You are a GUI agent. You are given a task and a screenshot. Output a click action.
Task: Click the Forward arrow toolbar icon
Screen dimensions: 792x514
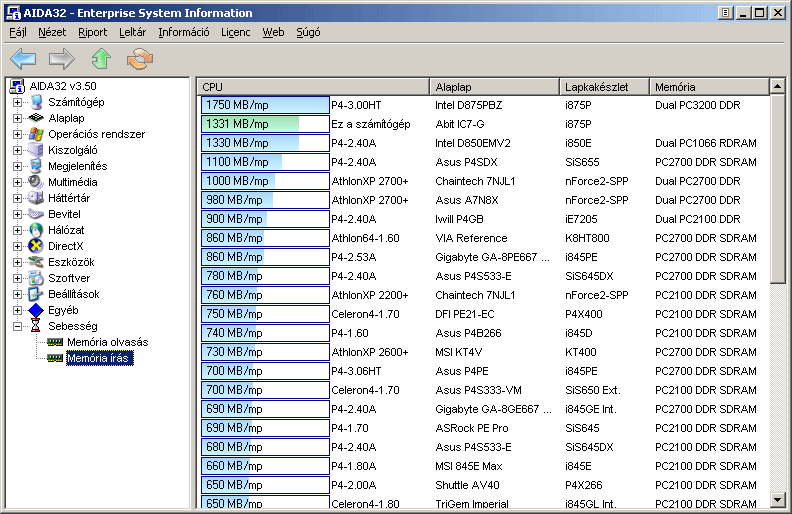pyautogui.click(x=62, y=59)
